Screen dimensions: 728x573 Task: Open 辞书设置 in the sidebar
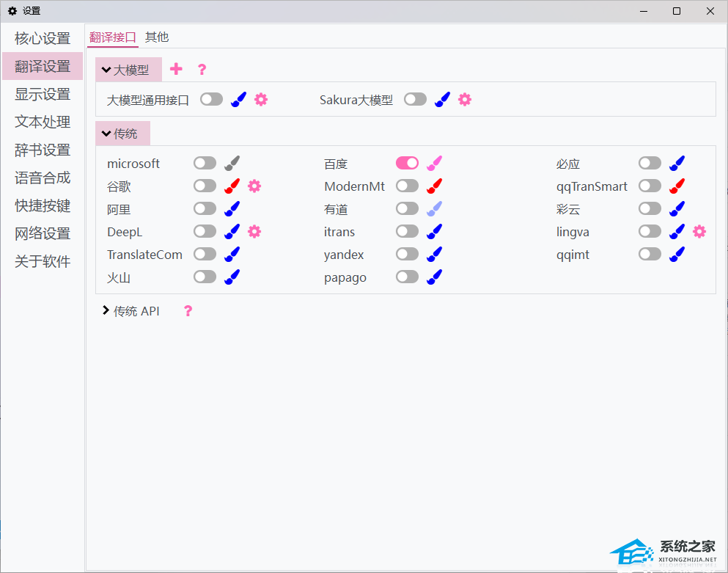coord(43,150)
